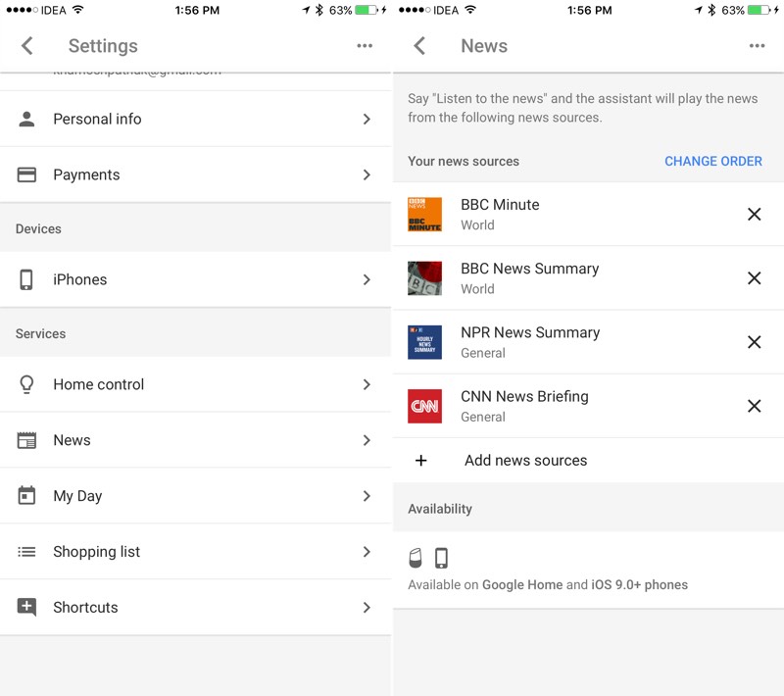Tap the plus icon to add sources
The height and width of the screenshot is (696, 784).
[421, 461]
